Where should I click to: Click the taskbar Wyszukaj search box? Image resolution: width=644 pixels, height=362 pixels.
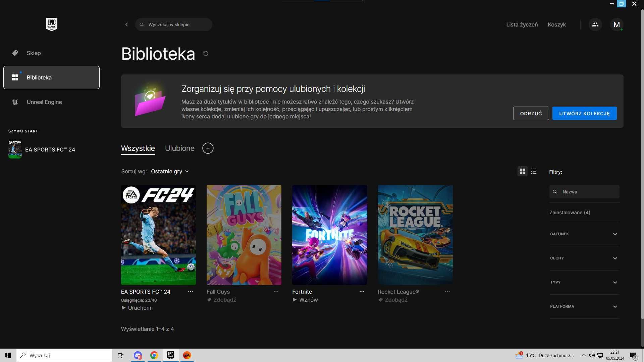[x=64, y=355]
